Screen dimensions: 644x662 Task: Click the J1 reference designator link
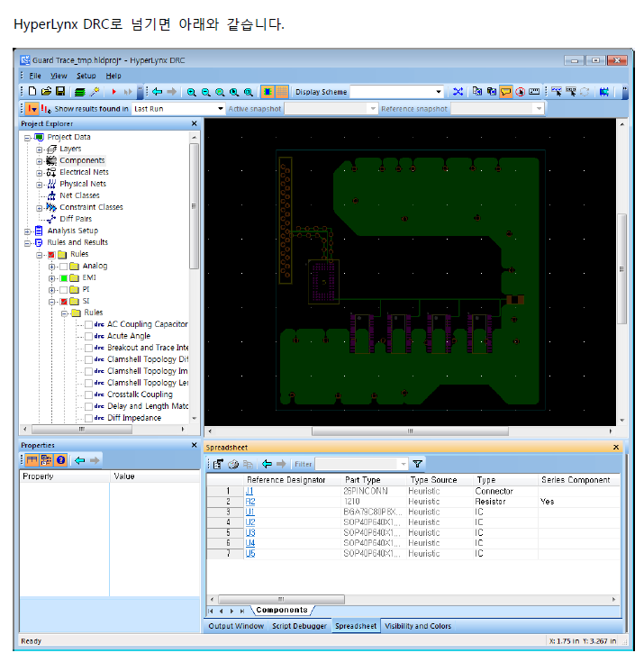pos(249,491)
